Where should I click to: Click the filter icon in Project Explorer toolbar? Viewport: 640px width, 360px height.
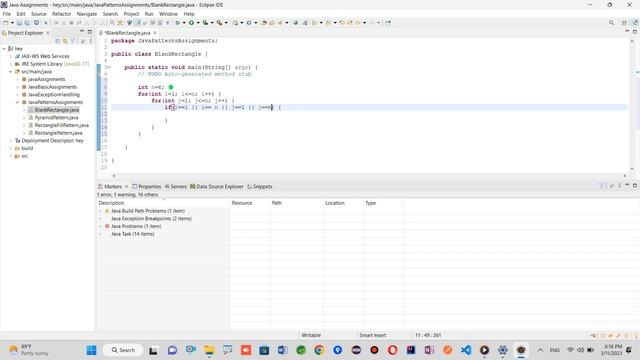click(73, 41)
